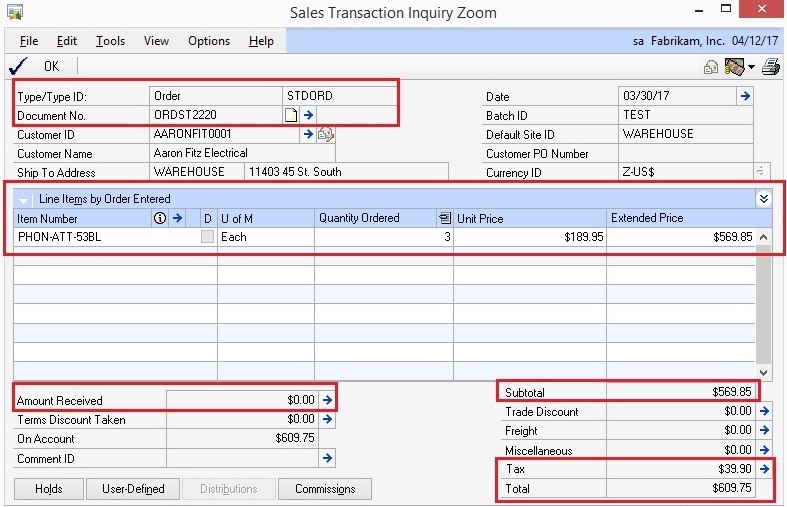Open Date expansion arrow
This screenshot has height=507, width=787.
[x=745, y=96]
